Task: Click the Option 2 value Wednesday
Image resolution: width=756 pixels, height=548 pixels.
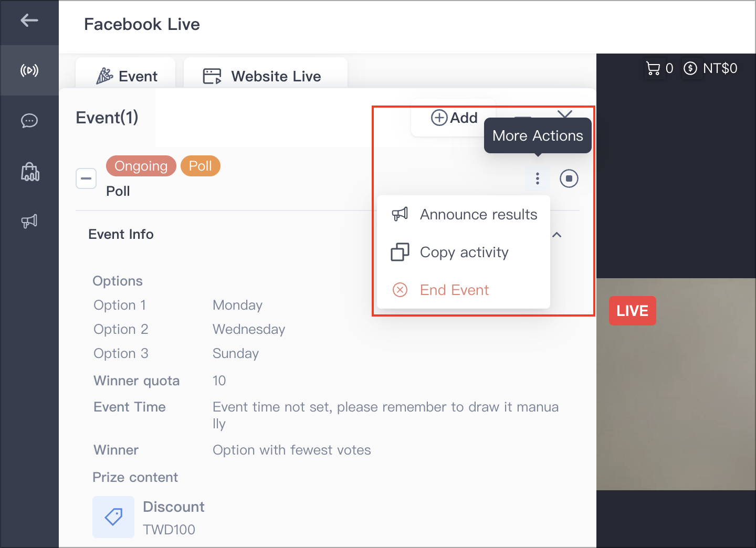Action: click(249, 329)
